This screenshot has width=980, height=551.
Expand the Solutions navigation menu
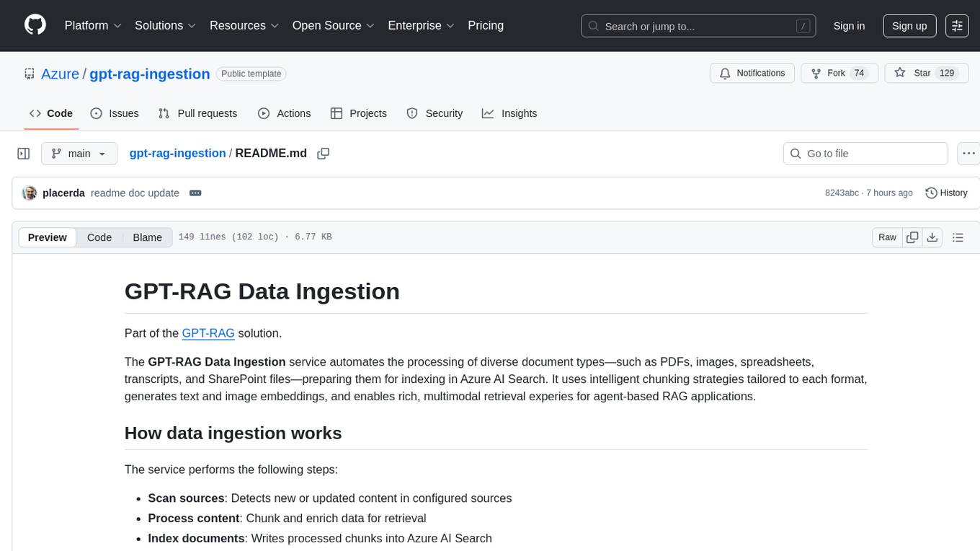166,25
